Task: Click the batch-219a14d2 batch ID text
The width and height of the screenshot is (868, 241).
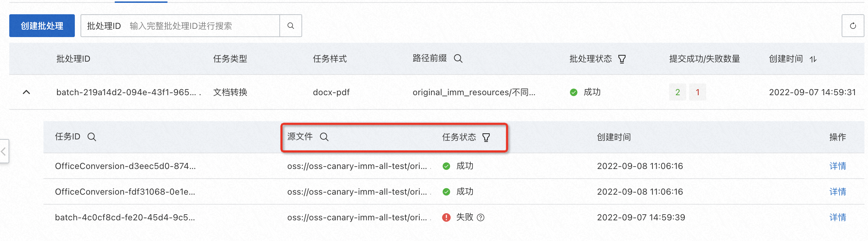Action: click(x=126, y=92)
